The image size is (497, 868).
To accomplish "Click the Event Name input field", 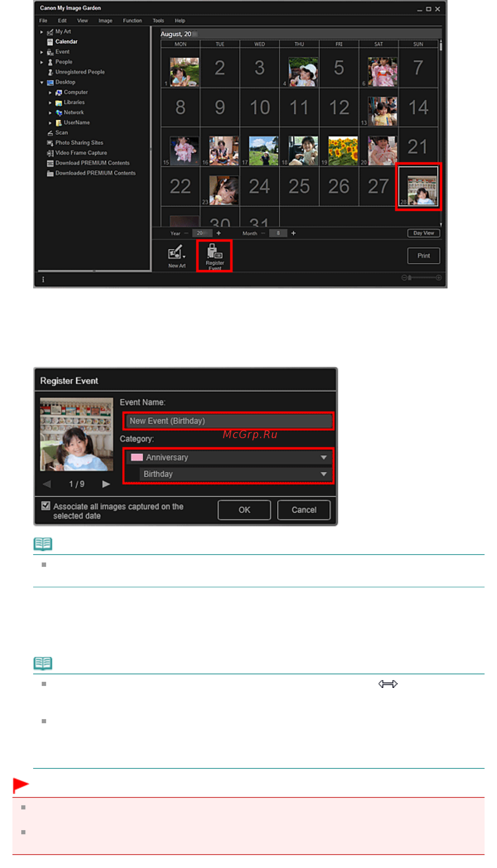I will tap(229, 421).
